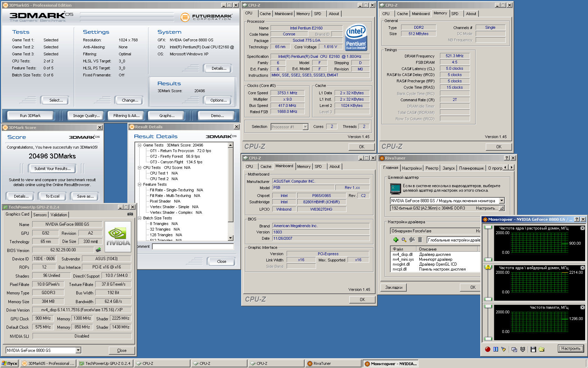This screenshot has height=368, width=588.
Task: Click the Пуск start button
Action: [9, 363]
